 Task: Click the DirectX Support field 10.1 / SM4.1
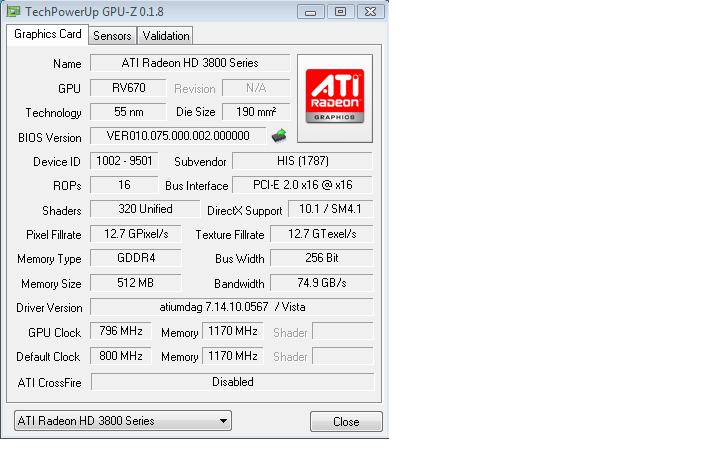(x=331, y=209)
